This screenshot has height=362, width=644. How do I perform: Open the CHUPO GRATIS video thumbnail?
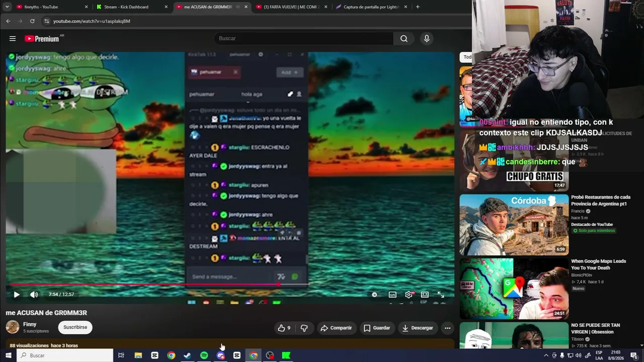coord(514,161)
